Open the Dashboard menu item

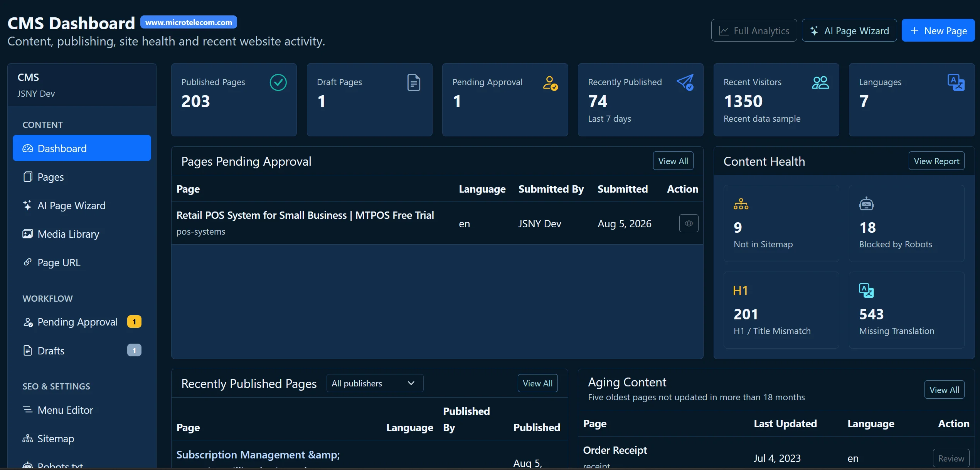pos(82,148)
